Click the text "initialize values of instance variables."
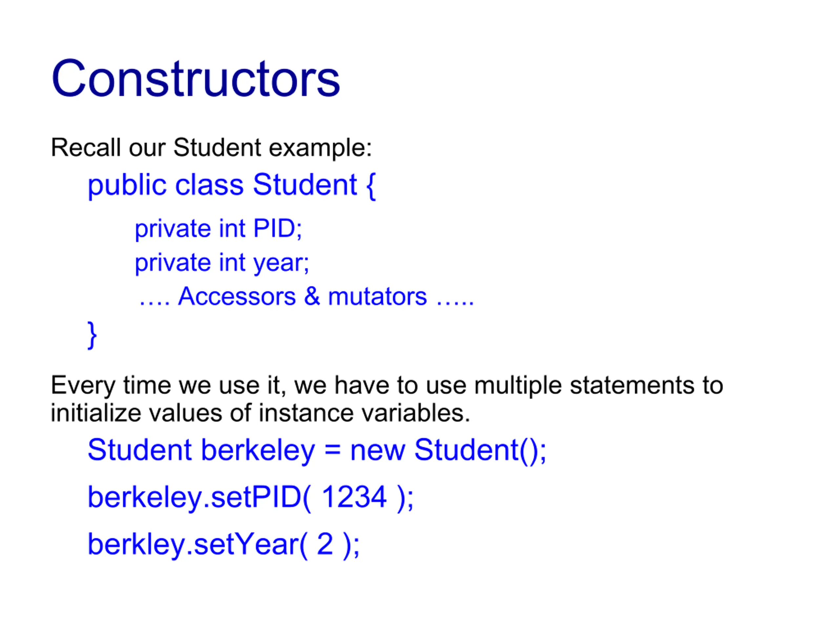This screenshot has width=840, height=630. 261,413
